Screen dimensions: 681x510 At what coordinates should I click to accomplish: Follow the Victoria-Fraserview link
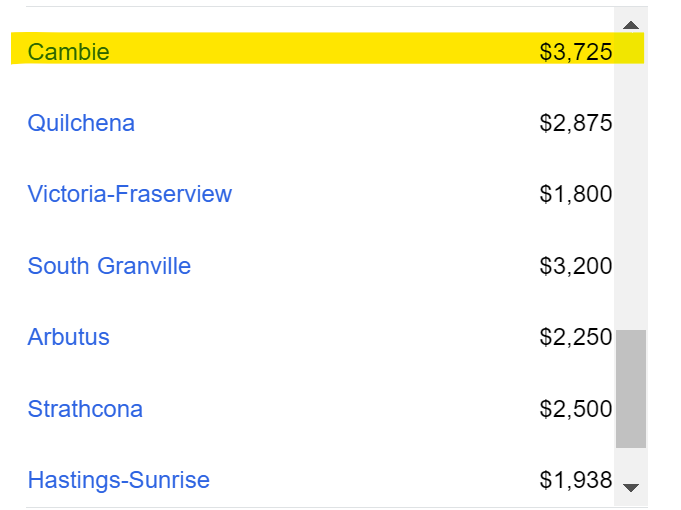(129, 194)
